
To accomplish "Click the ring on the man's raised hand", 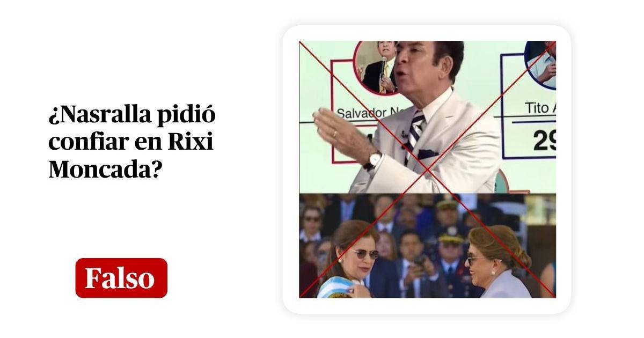I will pos(334,133).
